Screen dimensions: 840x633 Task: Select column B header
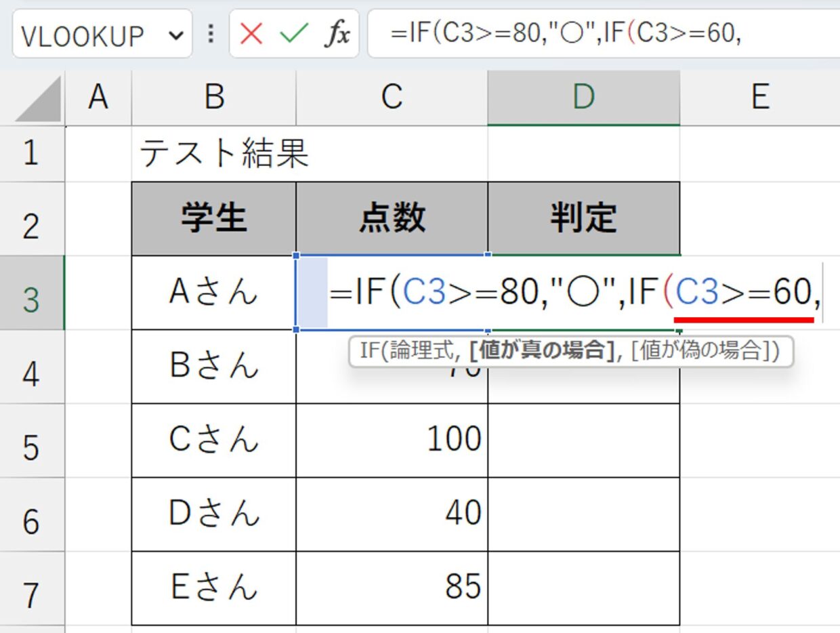pos(214,98)
